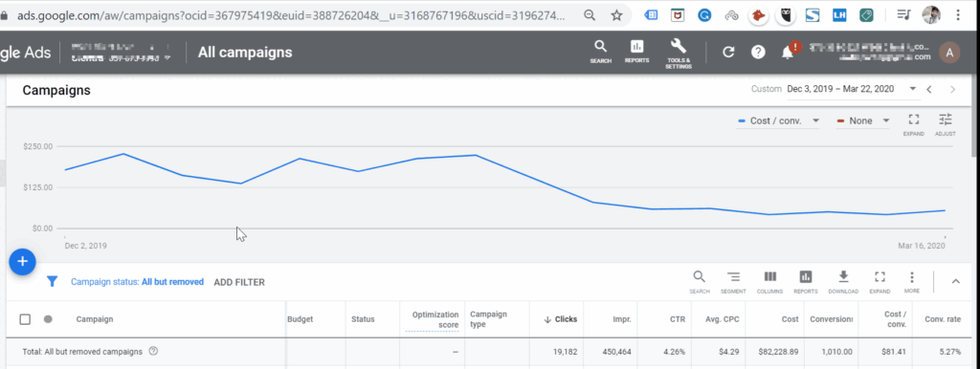This screenshot has width=980, height=369.
Task: Sort by CTR column header
Action: pos(679,319)
